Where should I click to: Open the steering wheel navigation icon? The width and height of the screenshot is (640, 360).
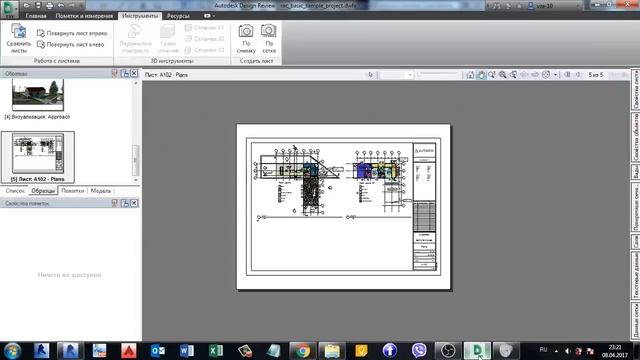pyautogui.click(x=546, y=75)
